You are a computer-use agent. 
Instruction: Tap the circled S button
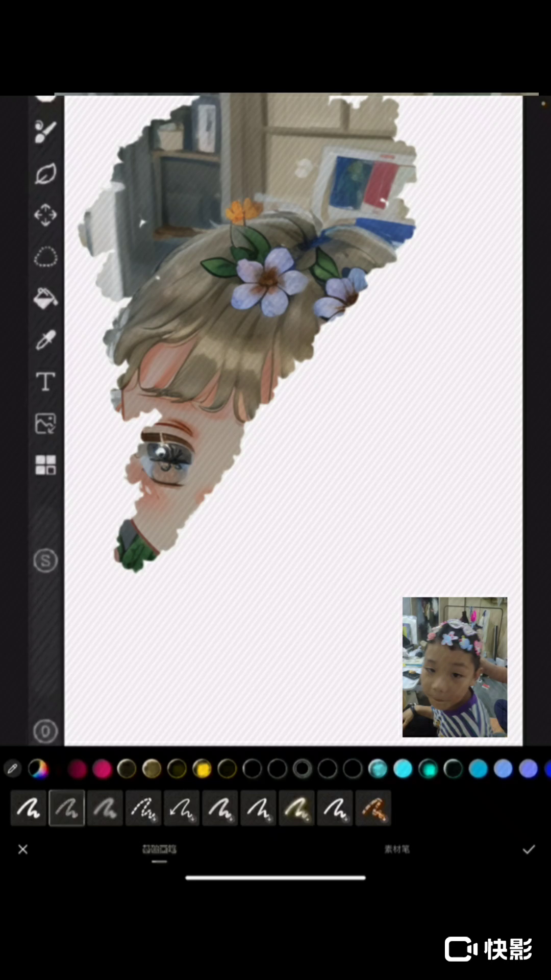click(45, 561)
